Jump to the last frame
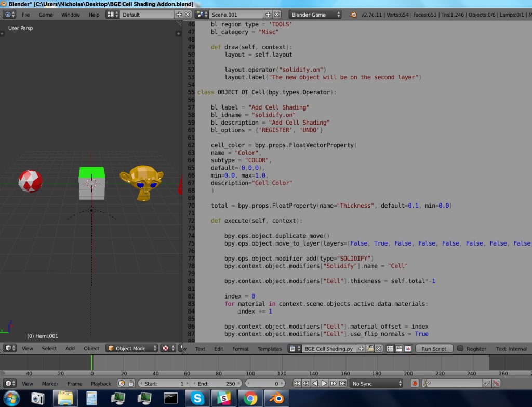This screenshot has height=407, width=532. 343,383
